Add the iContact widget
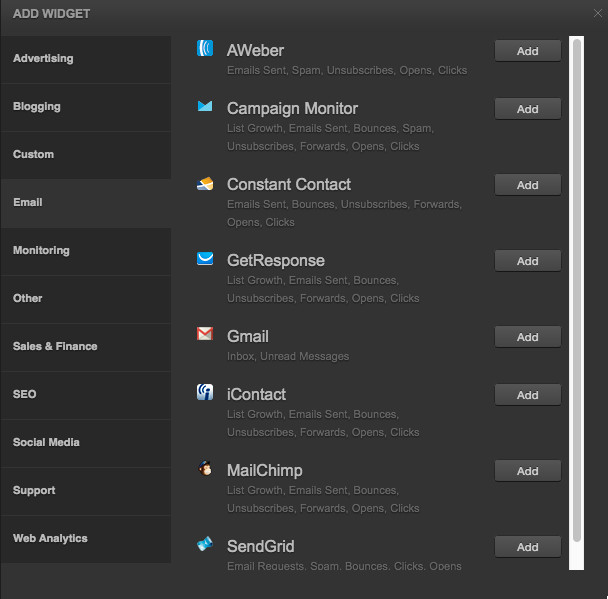Viewport: 608px width, 599px height. (x=527, y=395)
